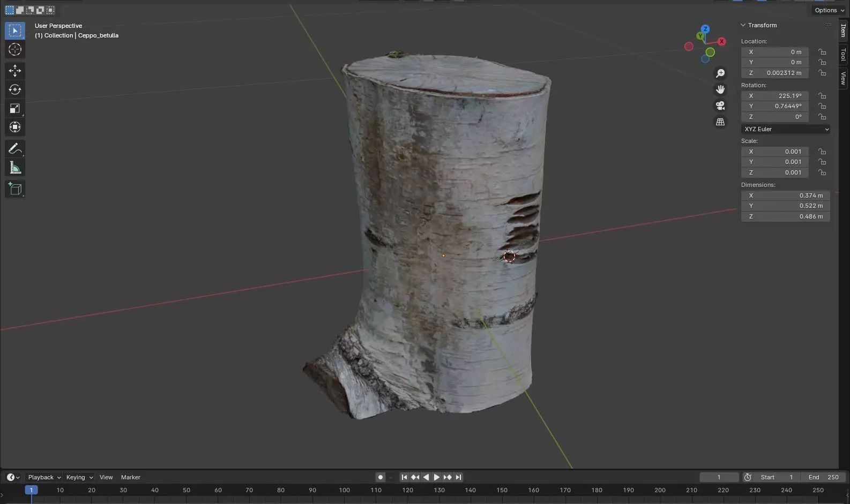Set selection mode to new selection

[x=10, y=10]
